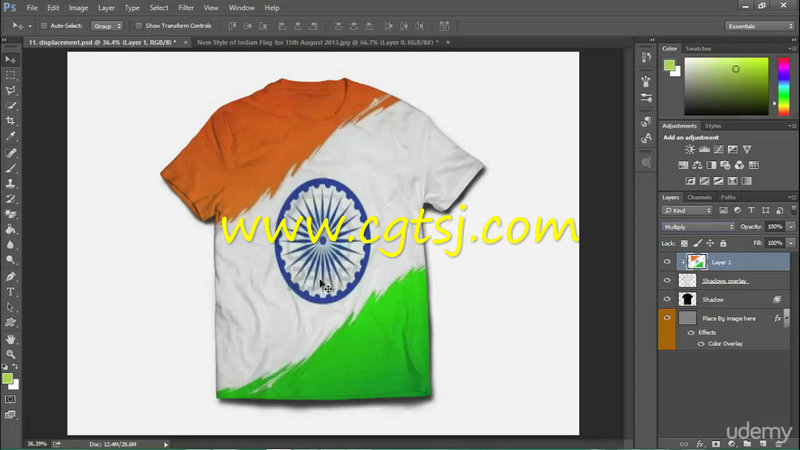Screen dimensions: 800x450
Task: Select the Lasso tool
Action: [10, 90]
